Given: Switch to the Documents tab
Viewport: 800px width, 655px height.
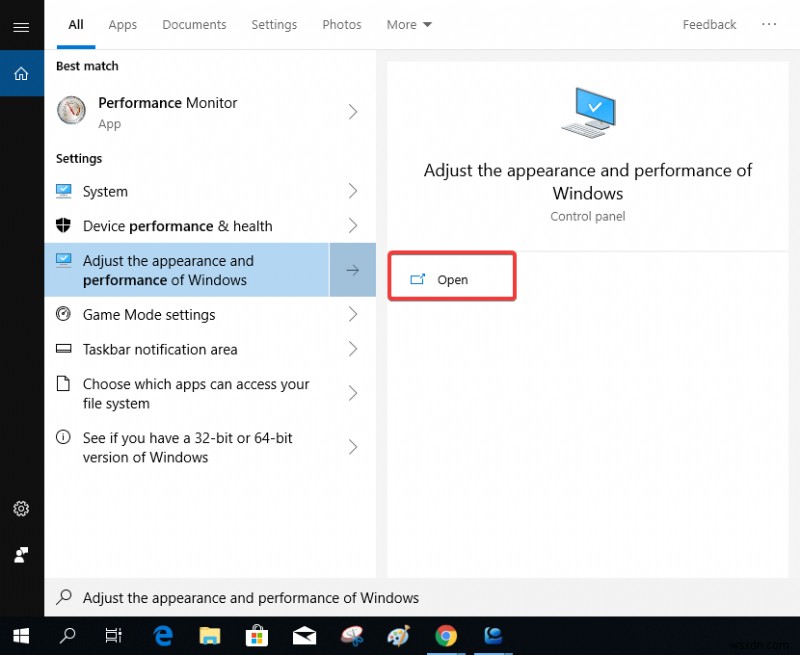Looking at the screenshot, I should (x=194, y=24).
